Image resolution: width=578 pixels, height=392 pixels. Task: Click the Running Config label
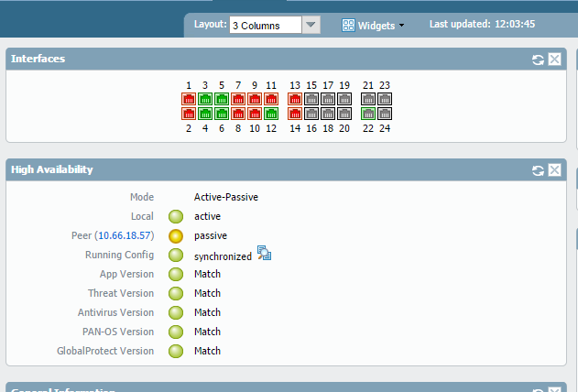(119, 255)
